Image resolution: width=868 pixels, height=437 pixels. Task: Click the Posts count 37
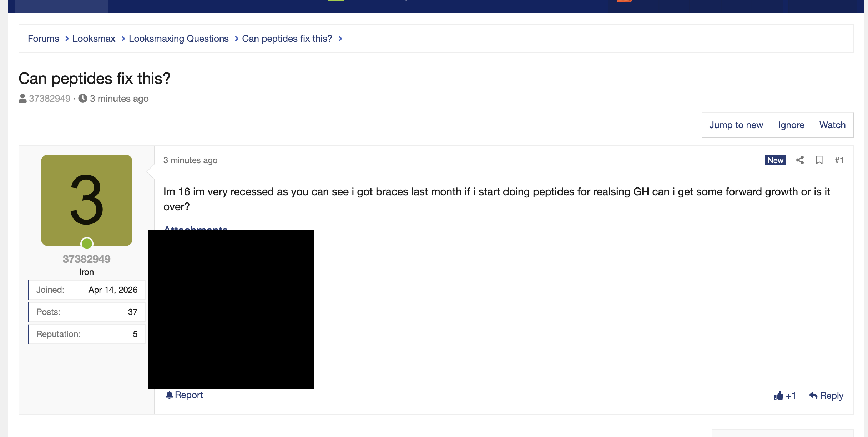coord(133,312)
